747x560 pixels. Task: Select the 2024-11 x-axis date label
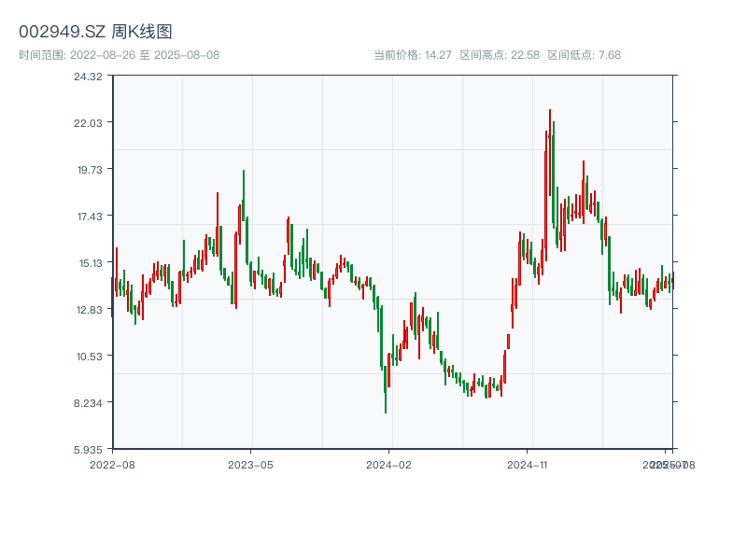pos(528,464)
